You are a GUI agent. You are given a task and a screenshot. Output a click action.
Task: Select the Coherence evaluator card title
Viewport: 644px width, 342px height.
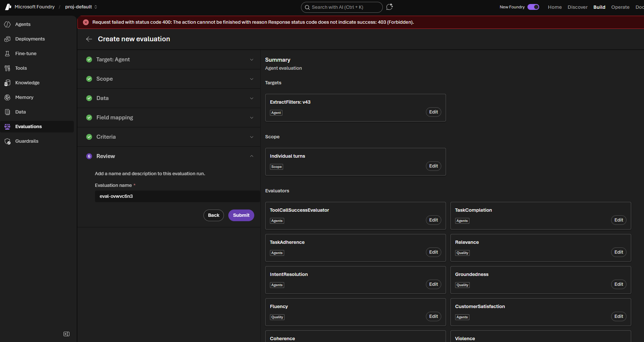point(282,339)
